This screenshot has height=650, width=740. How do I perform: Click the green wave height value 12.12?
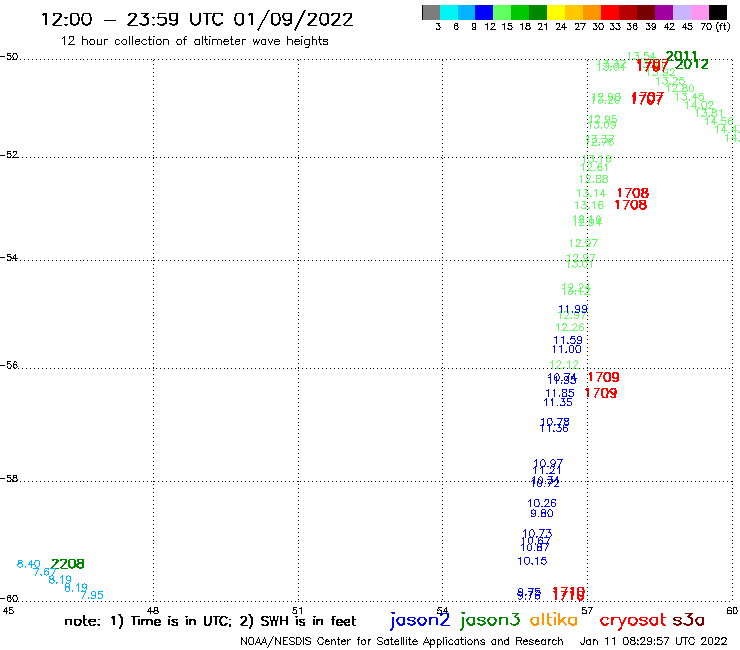564,364
